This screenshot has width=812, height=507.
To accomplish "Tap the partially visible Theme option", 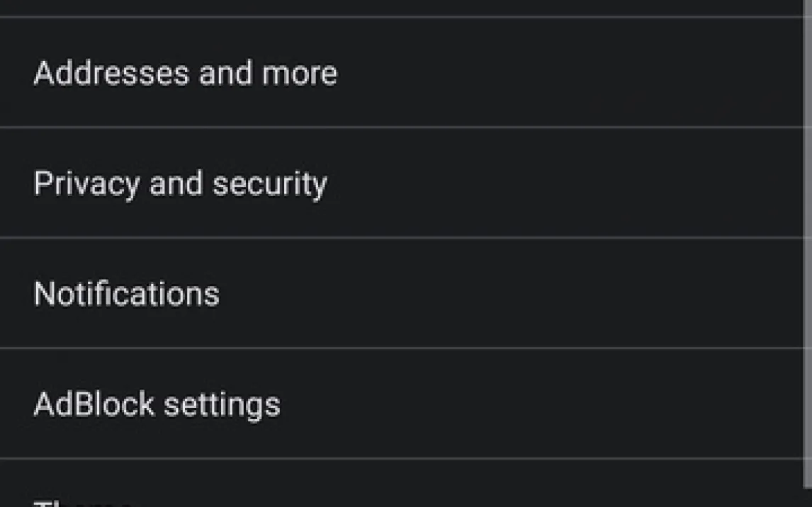I will (x=85, y=501).
